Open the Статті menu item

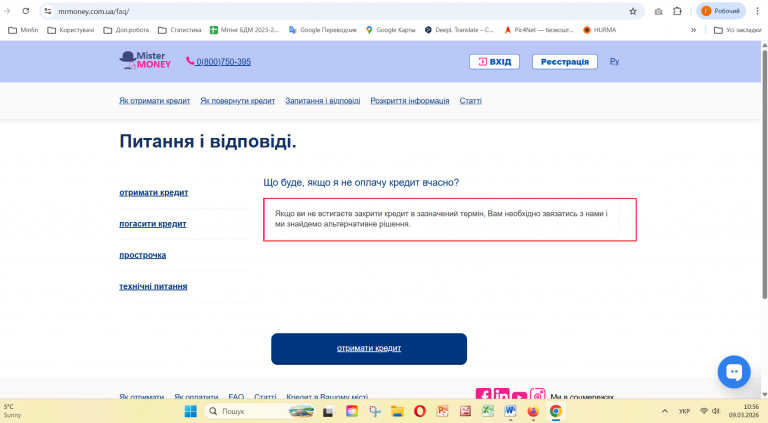coord(470,100)
